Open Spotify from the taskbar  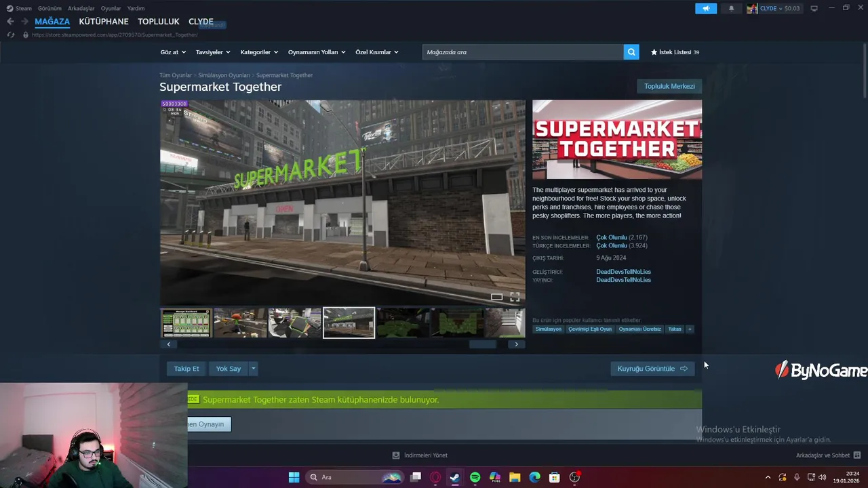tap(475, 477)
